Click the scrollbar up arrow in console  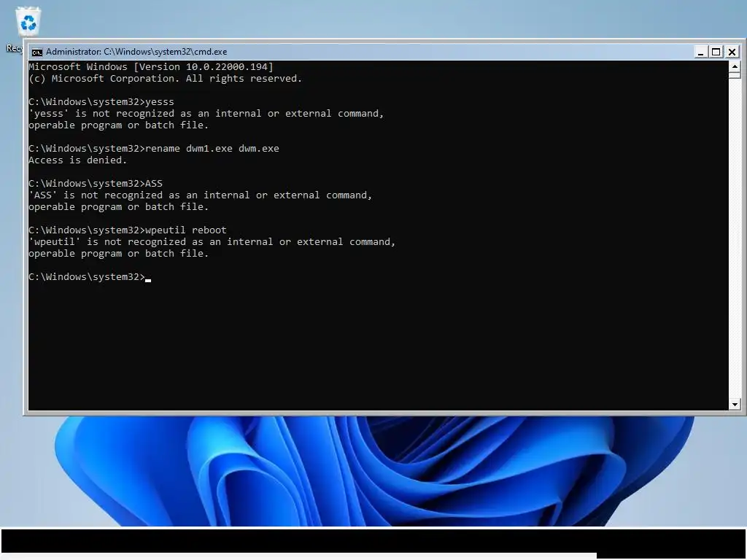coord(734,66)
